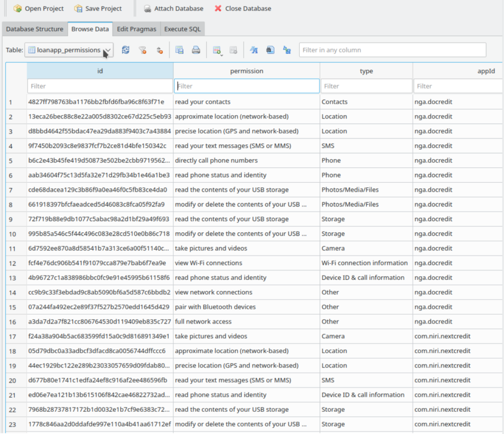Select 'Camera' type cell in row 11
The height and width of the screenshot is (434, 504).
366,248
